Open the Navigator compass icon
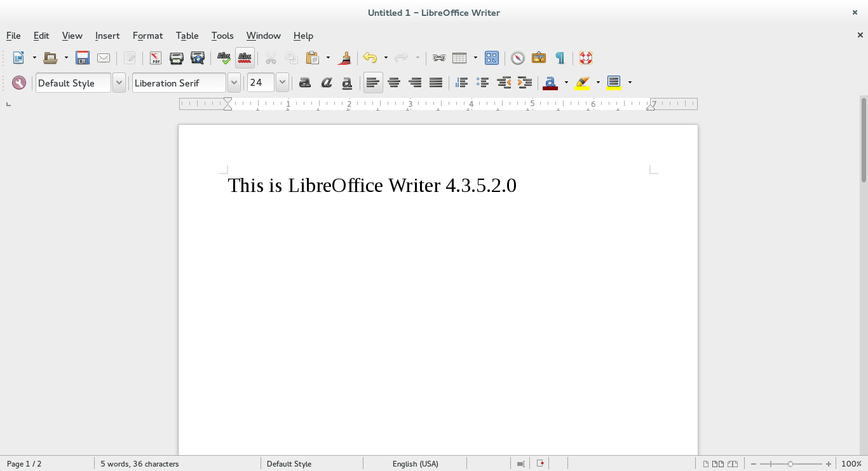The height and width of the screenshot is (471, 868). (x=518, y=58)
